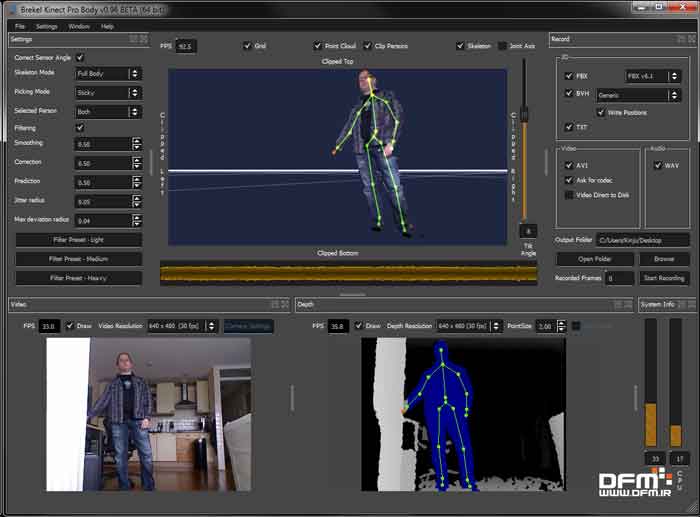The image size is (700, 517).
Task: Toggle the WAV audio checkbox
Action: tap(658, 165)
